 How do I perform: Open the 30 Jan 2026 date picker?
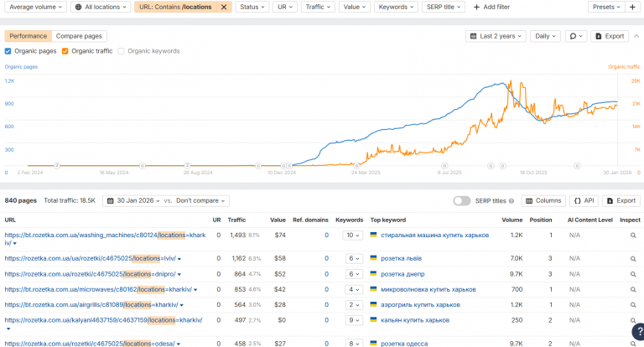tap(133, 201)
